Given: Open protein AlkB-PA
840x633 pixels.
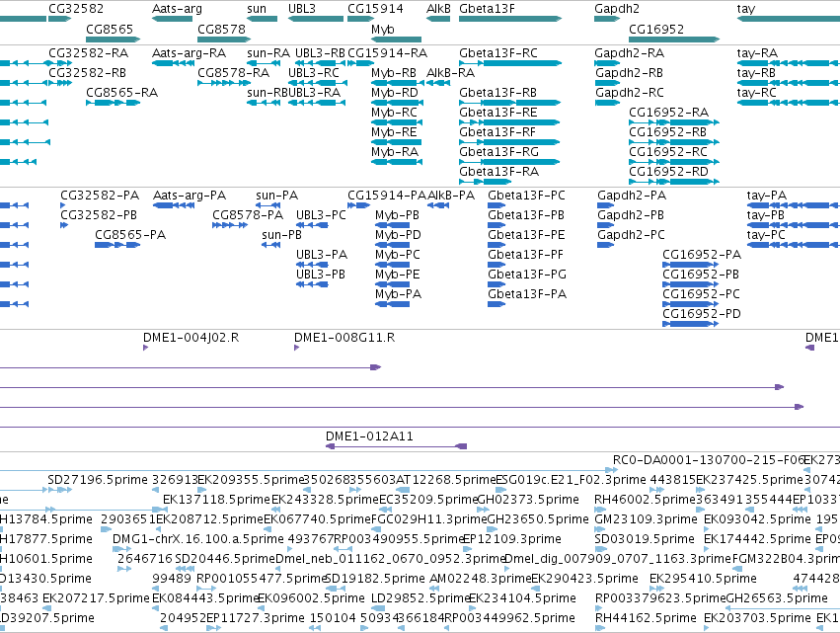Looking at the screenshot, I should pyautogui.click(x=451, y=196).
